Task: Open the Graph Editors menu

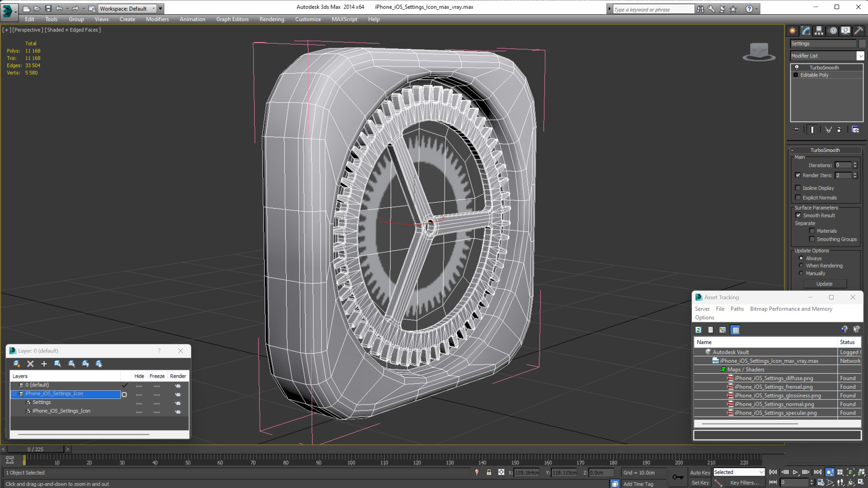Action: coord(232,19)
